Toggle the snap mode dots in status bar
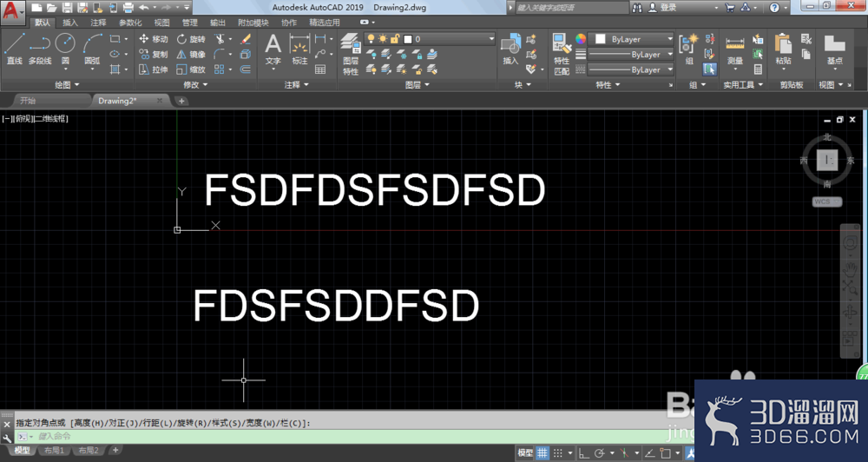Screen dimensions: 868x462 click(558, 452)
